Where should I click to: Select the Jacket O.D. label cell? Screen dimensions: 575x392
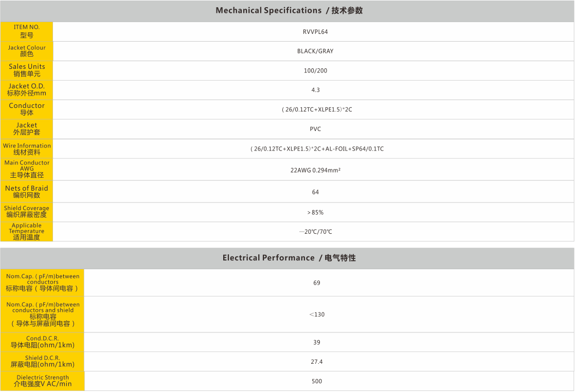(x=27, y=90)
